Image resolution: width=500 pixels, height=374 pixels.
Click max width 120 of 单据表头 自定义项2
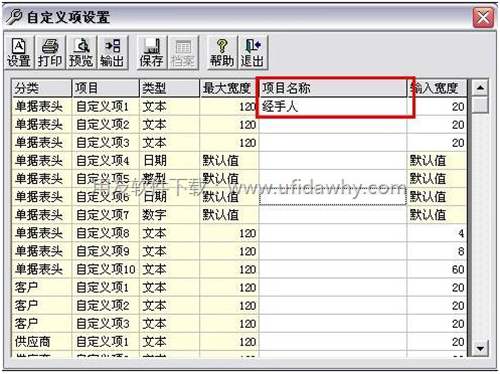[x=229, y=125]
